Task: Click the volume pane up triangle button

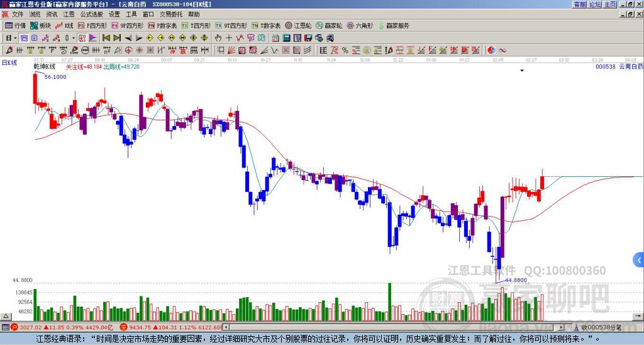Action: (x=6, y=316)
